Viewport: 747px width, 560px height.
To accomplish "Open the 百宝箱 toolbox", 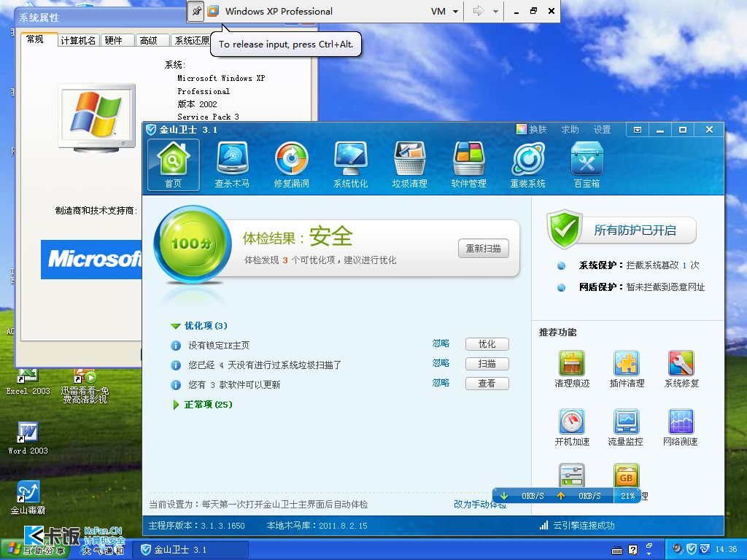I will click(x=587, y=165).
